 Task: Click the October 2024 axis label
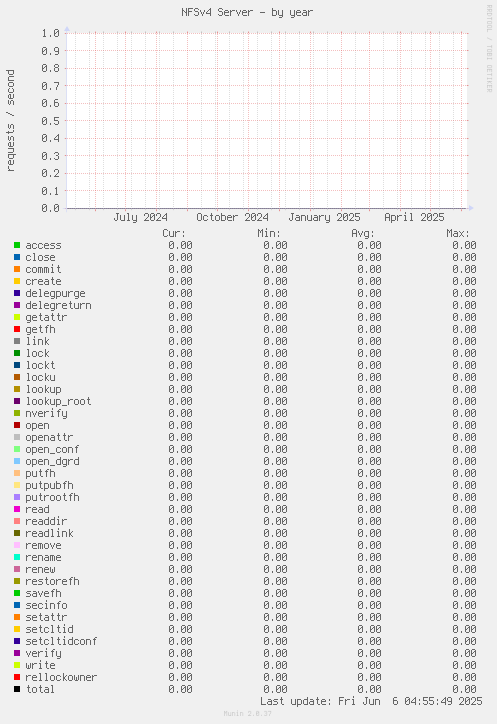[x=232, y=217]
